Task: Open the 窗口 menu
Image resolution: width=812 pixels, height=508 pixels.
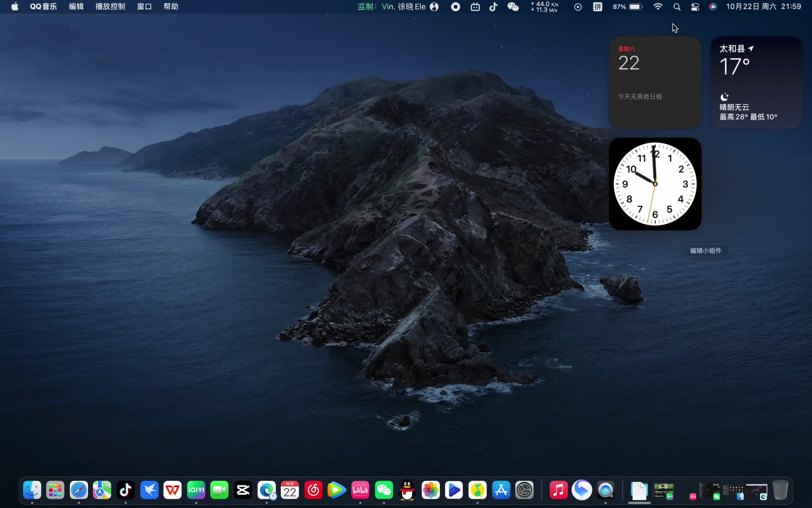Action: (x=144, y=7)
